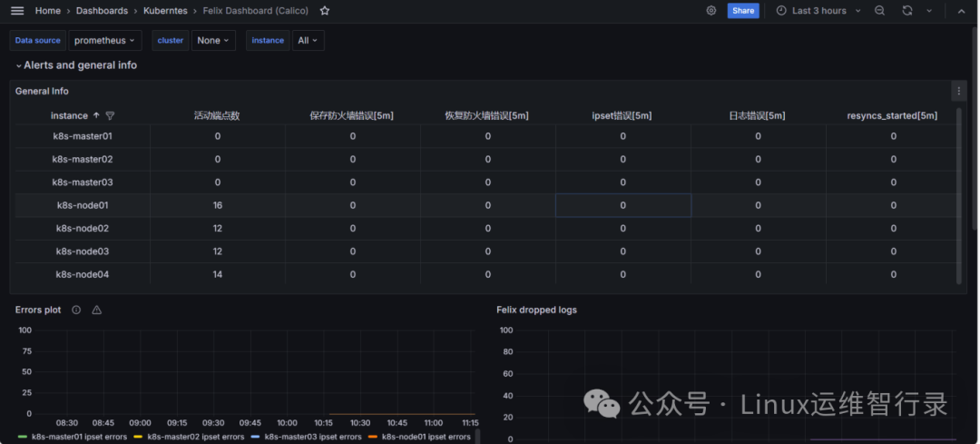Open the refresh interval dropdown arrow
Viewport: 980px width, 444px height.
coord(929,11)
